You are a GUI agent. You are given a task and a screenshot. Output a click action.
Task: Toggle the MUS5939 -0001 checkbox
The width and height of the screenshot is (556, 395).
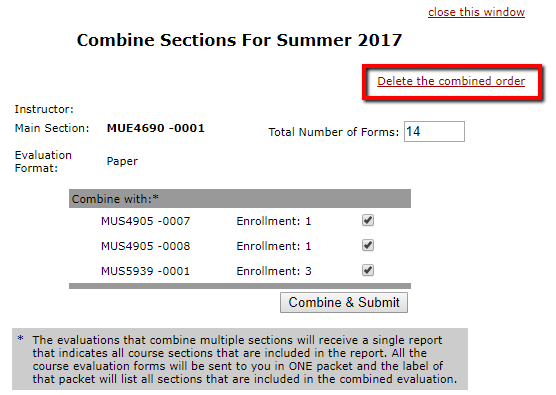(368, 271)
